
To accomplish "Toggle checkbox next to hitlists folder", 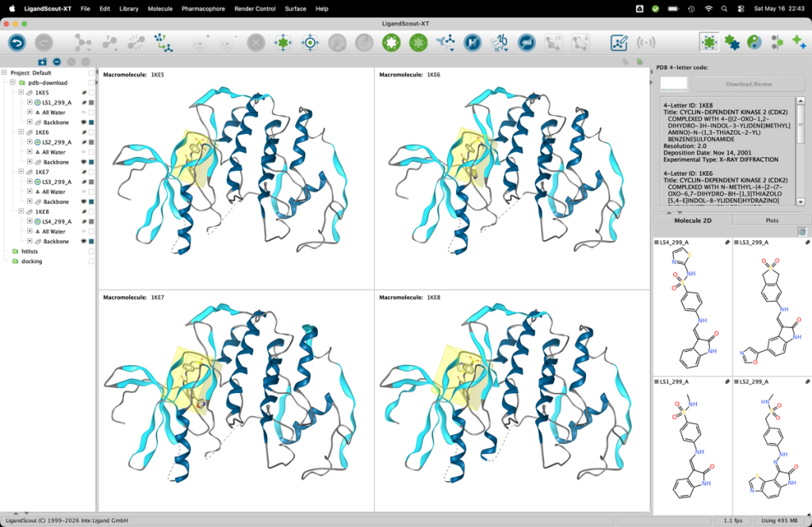I will [x=91, y=251].
